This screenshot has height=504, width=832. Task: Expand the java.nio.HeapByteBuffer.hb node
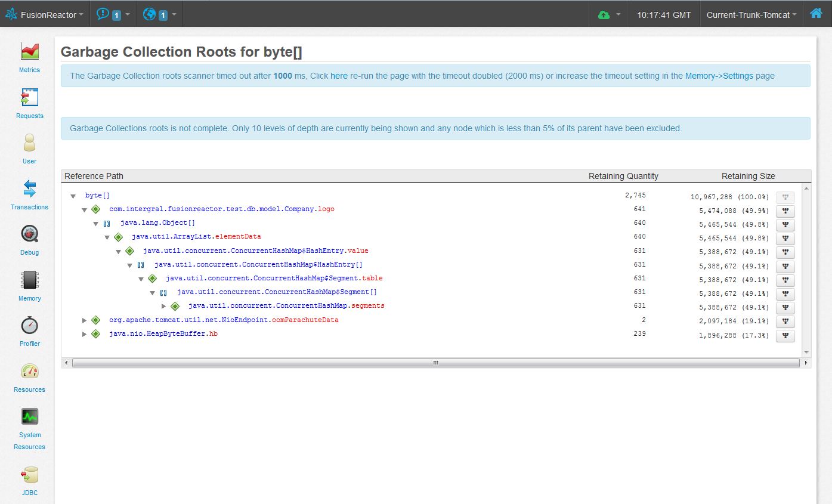pyautogui.click(x=85, y=334)
